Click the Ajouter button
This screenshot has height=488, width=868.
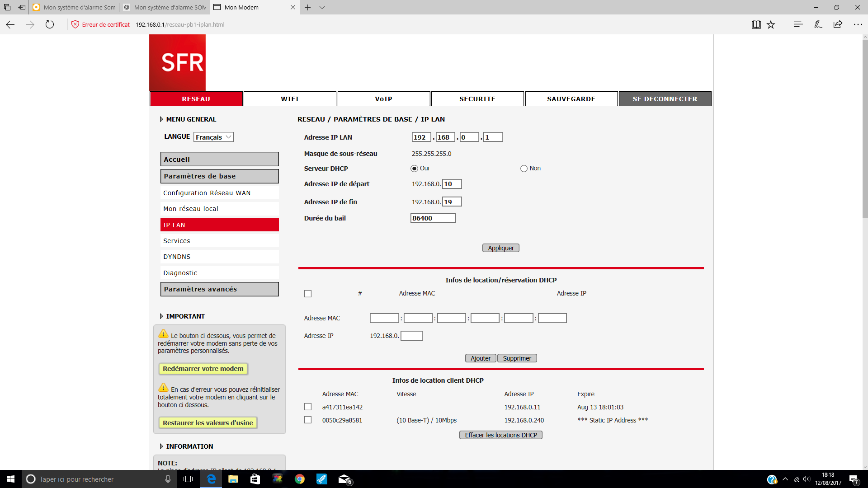point(481,358)
